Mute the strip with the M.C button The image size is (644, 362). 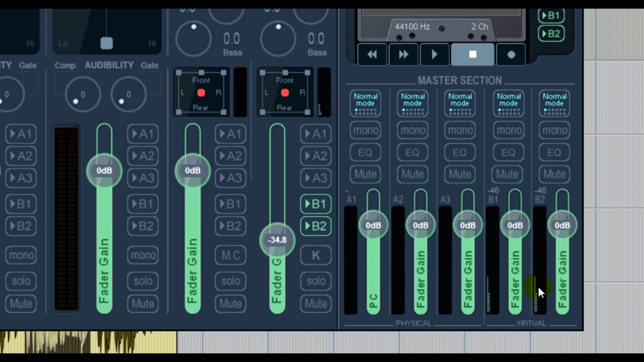(x=230, y=304)
